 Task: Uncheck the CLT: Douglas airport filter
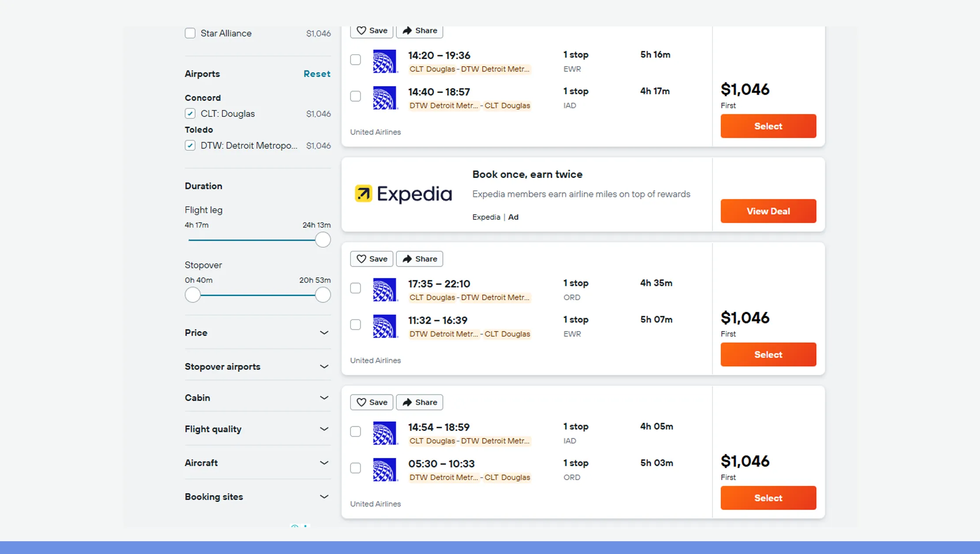point(190,113)
